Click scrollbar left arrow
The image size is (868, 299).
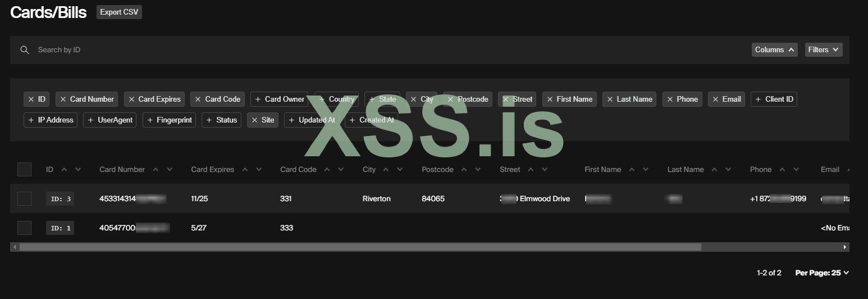[15, 247]
